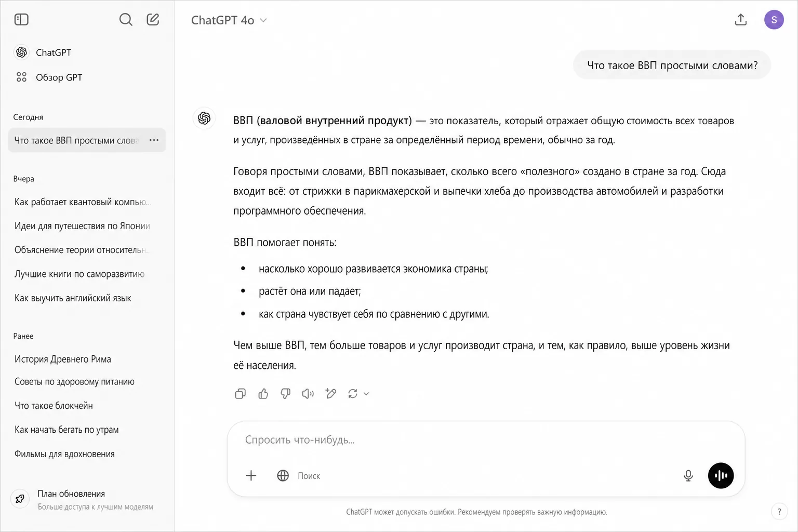Screen dimensions: 798x532
Task: Copy the response with copy icon
Action: point(240,394)
